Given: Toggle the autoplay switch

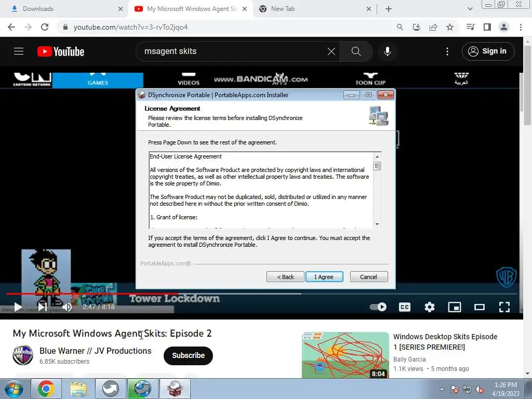Looking at the screenshot, I should (x=378, y=307).
